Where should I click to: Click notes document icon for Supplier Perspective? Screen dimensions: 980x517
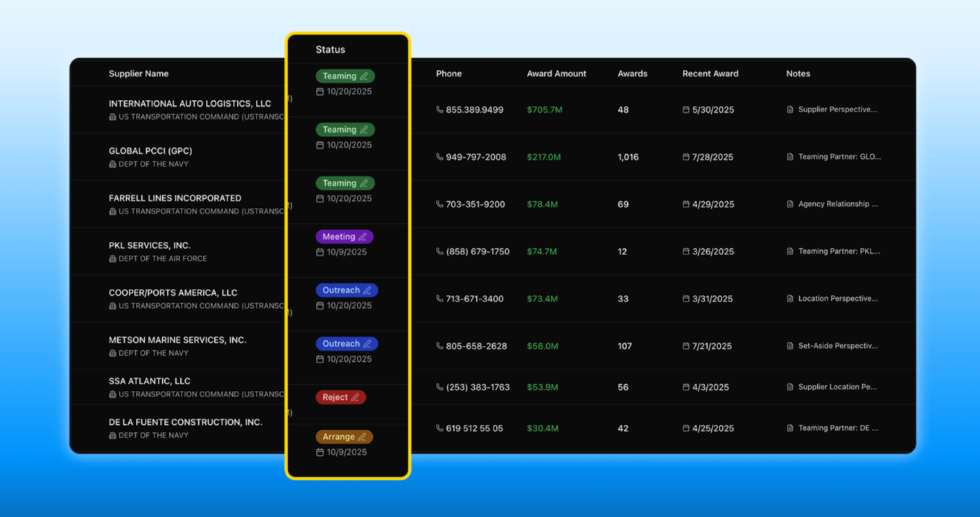pos(790,109)
